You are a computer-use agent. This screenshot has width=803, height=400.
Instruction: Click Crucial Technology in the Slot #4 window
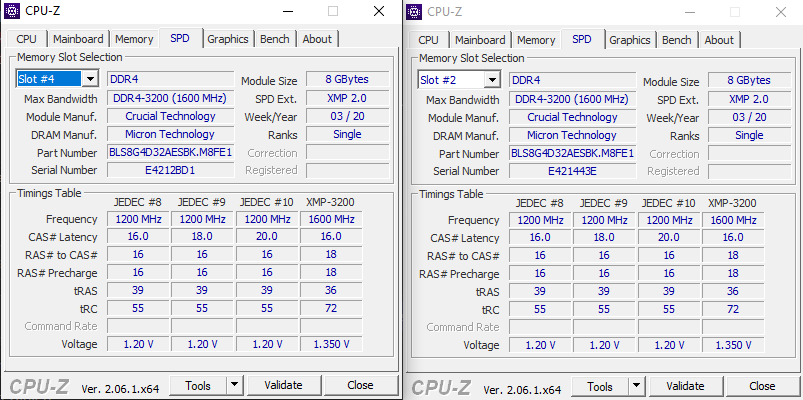(x=171, y=116)
